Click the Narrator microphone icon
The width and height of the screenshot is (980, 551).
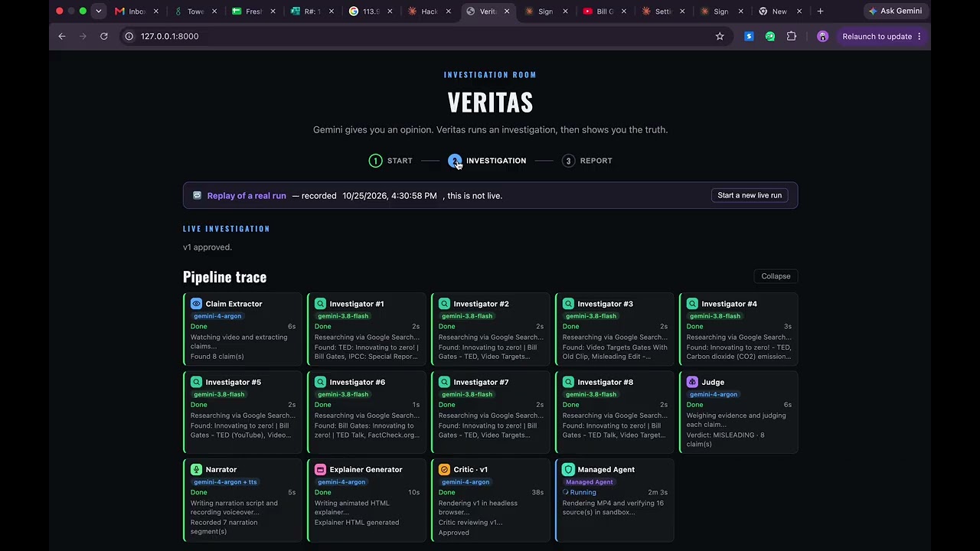click(x=196, y=470)
